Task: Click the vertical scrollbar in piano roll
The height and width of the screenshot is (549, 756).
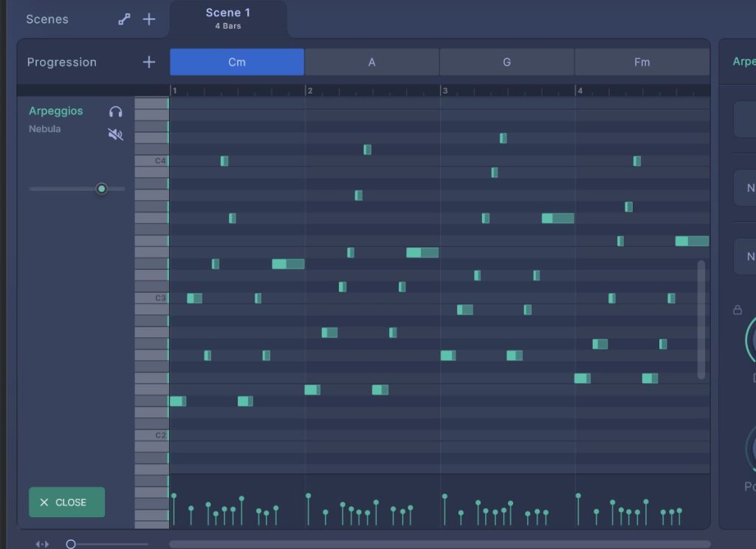Action: pyautogui.click(x=701, y=320)
